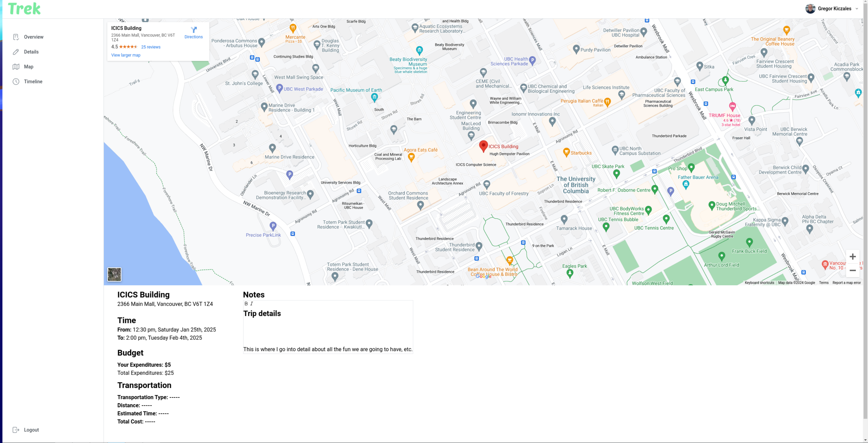Click Report a map error
Viewport: 868px width, 443px height.
coord(846,283)
